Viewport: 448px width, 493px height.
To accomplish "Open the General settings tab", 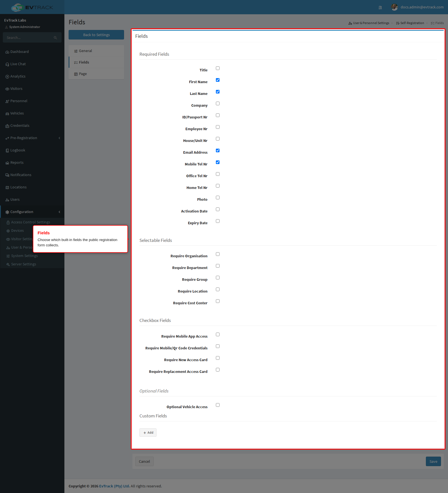I will tap(96, 51).
